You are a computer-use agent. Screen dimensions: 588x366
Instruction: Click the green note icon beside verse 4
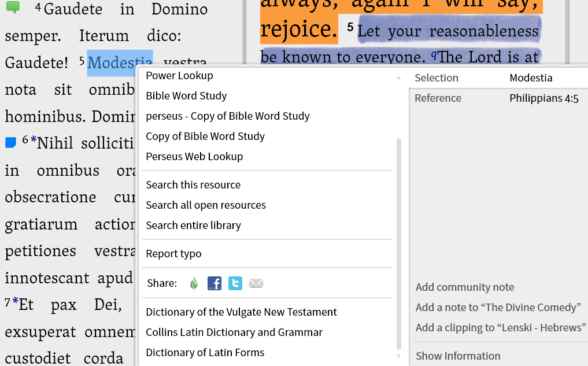13,7
